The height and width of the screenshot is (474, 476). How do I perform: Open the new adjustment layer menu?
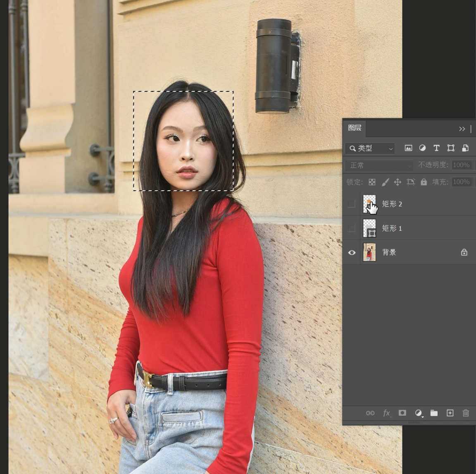[x=419, y=413]
